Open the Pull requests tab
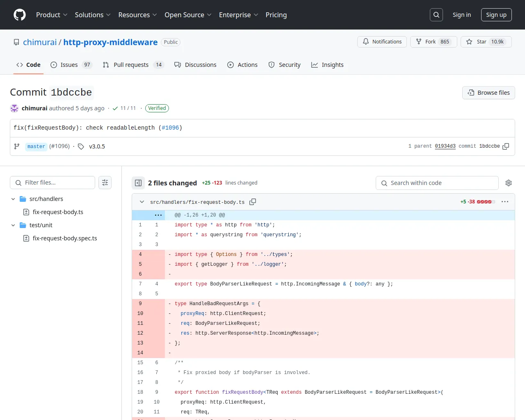 pyautogui.click(x=133, y=65)
